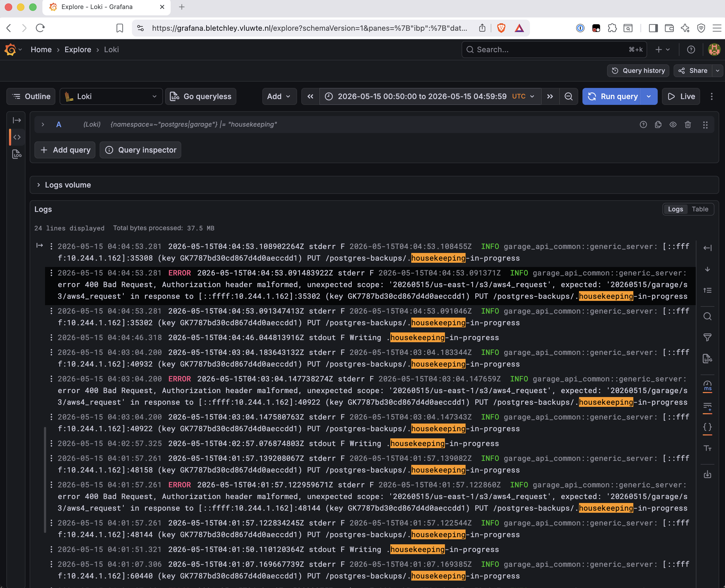Viewport: 725px width, 588px height.
Task: Open the Share options dropdown arrow
Action: coord(717,71)
